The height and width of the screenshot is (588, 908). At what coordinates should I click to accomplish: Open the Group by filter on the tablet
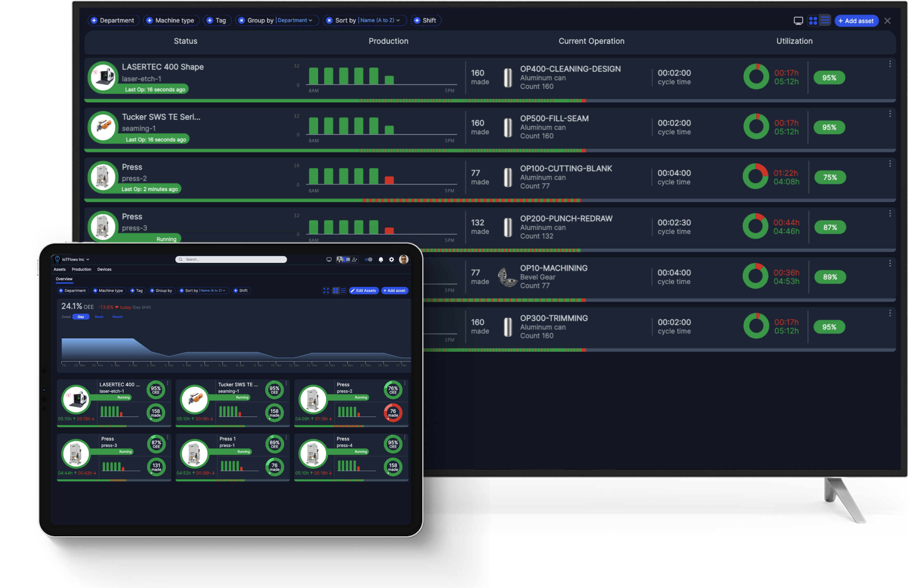(161, 290)
